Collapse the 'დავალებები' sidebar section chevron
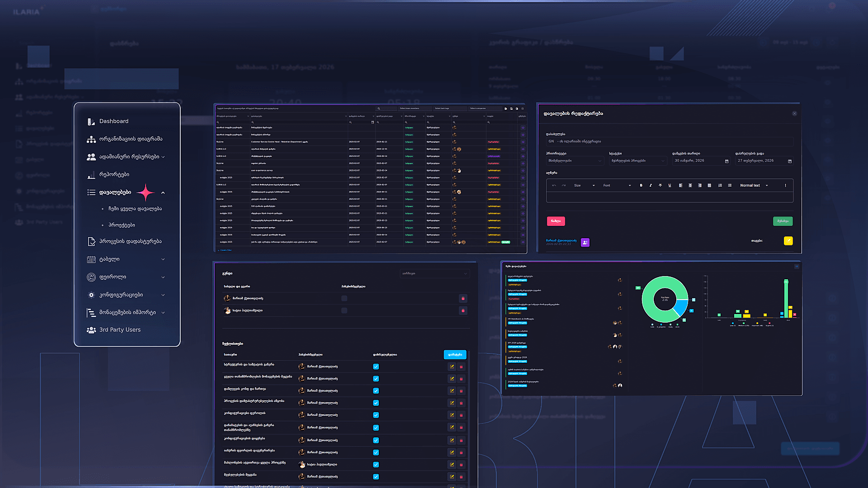 point(163,192)
